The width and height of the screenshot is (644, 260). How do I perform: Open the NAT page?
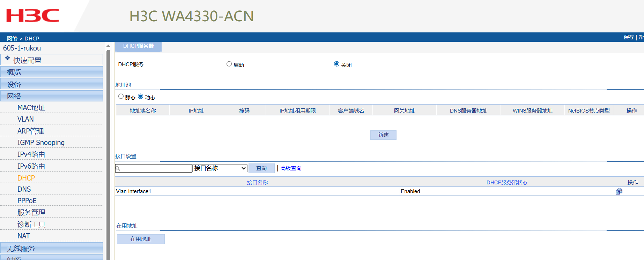tap(24, 236)
